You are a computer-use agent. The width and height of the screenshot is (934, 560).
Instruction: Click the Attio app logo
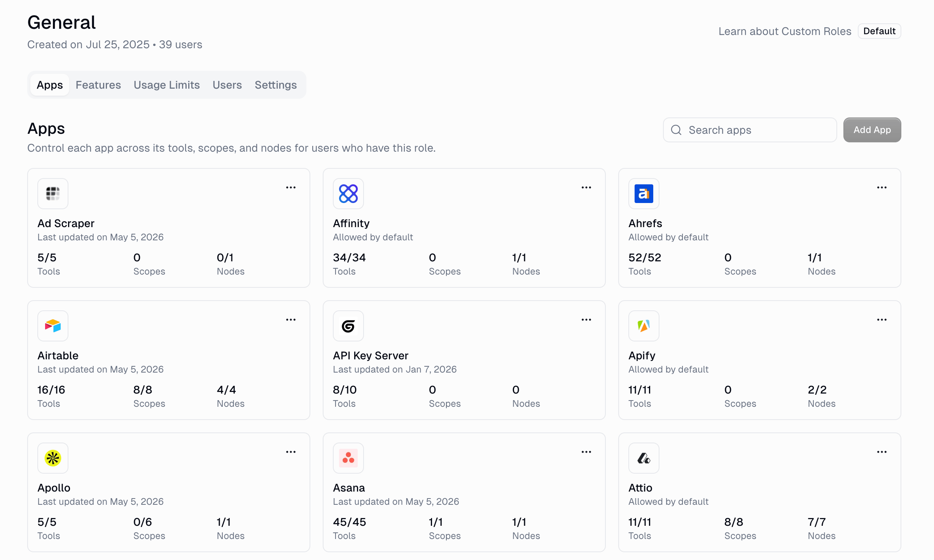644,458
